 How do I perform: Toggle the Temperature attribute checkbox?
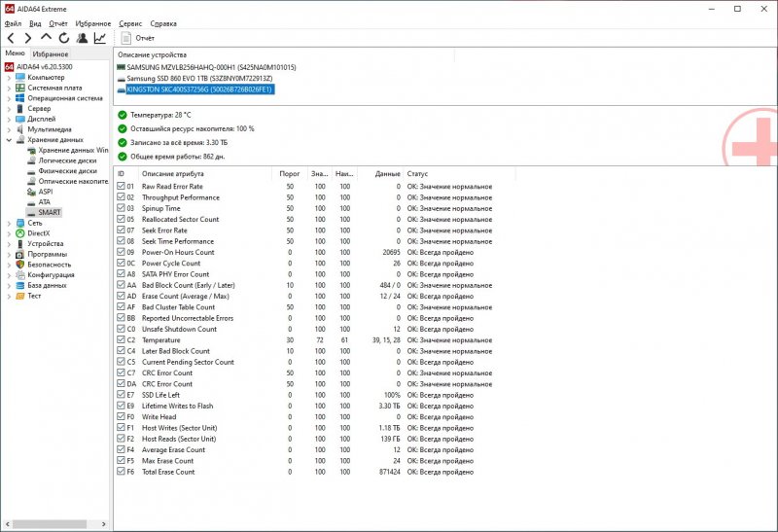point(121,340)
